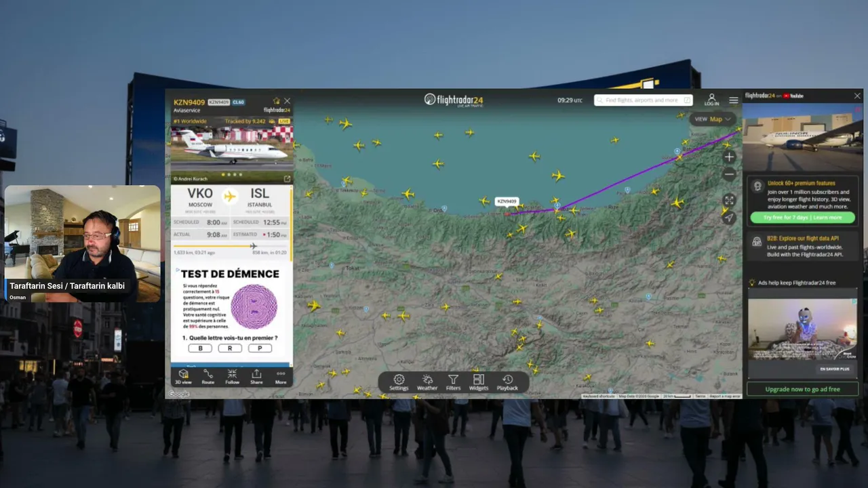Open Terms link on the map
This screenshot has width=868, height=488.
pos(700,396)
